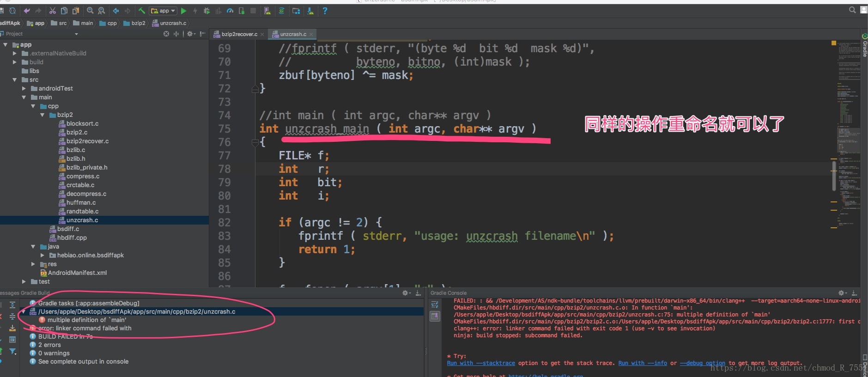Open Help question mark icon
Screen dimensions: 868x377
coord(325,11)
